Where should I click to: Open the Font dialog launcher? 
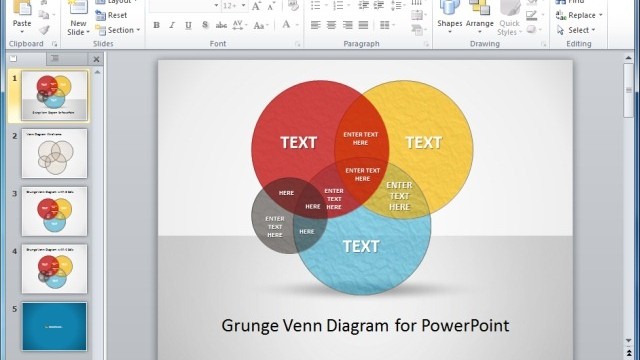tap(298, 44)
